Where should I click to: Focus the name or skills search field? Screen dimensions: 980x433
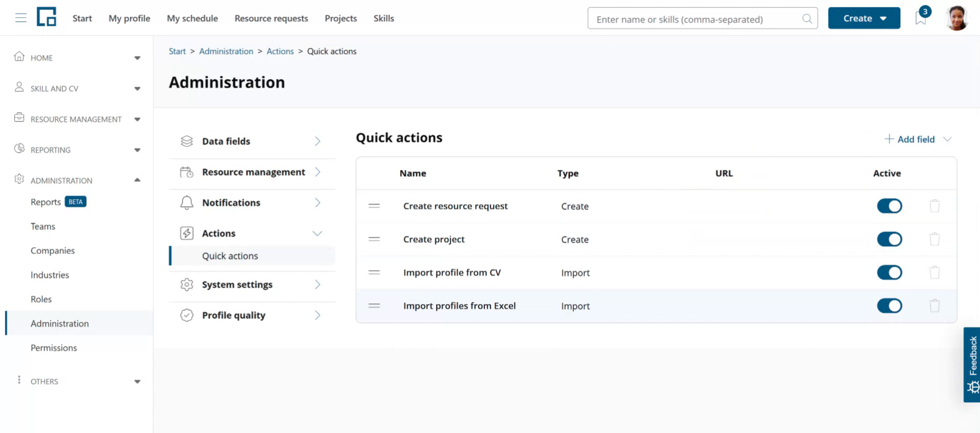pos(702,18)
